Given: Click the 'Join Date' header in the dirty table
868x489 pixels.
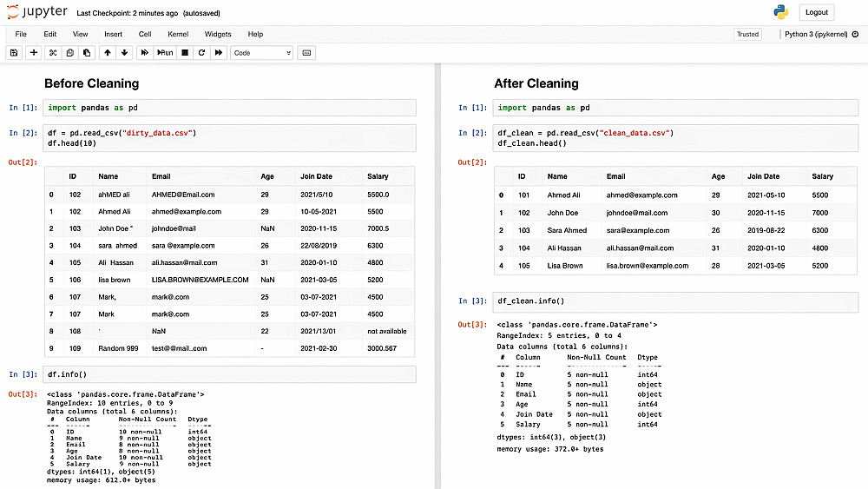Looking at the screenshot, I should pyautogui.click(x=317, y=176).
